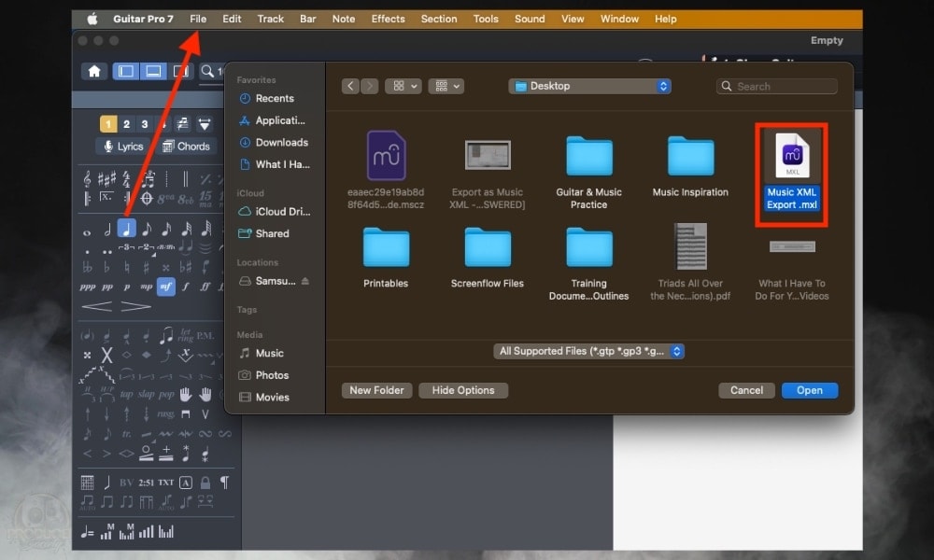Click the New Folder button
Viewport: 934px width, 560px height.
coord(376,390)
